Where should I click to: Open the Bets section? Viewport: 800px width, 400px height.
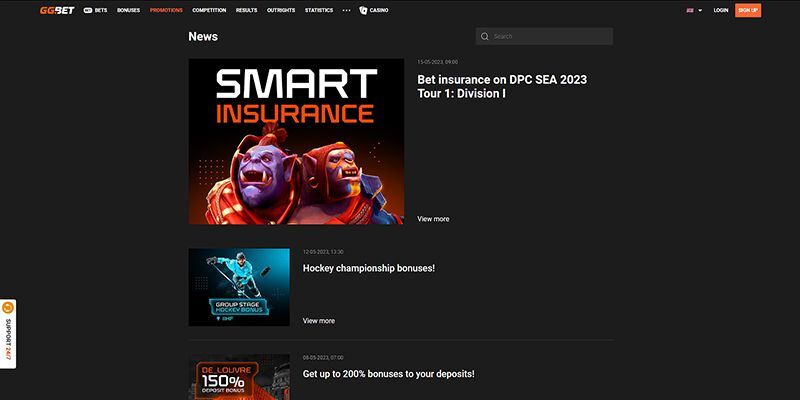pyautogui.click(x=96, y=10)
